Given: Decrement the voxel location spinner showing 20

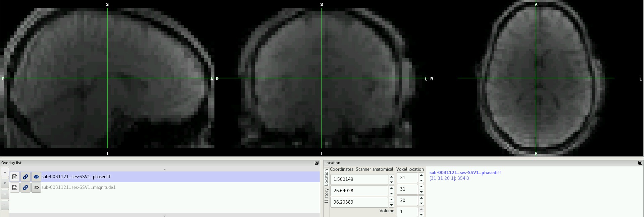Looking at the screenshot, I should pyautogui.click(x=421, y=203).
